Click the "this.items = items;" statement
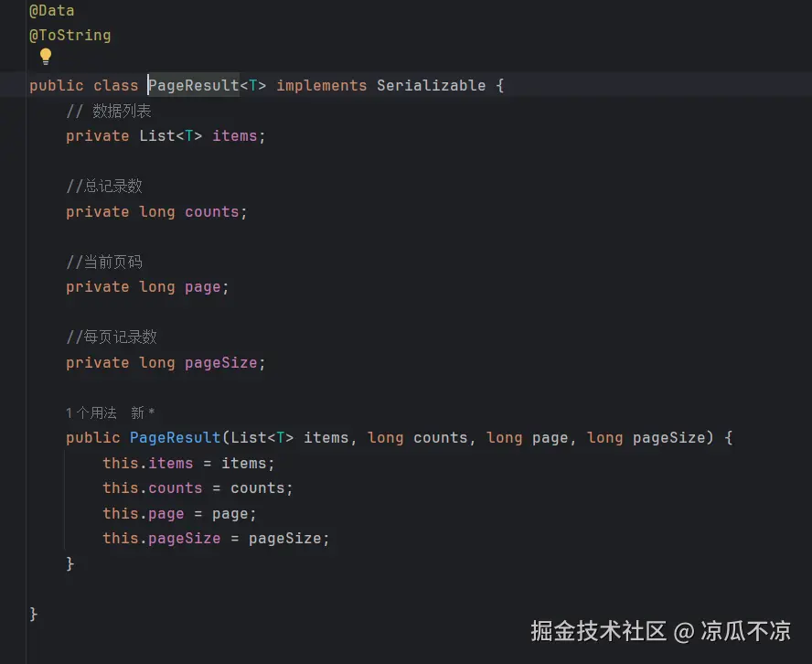The height and width of the screenshot is (664, 812). [x=188, y=464]
